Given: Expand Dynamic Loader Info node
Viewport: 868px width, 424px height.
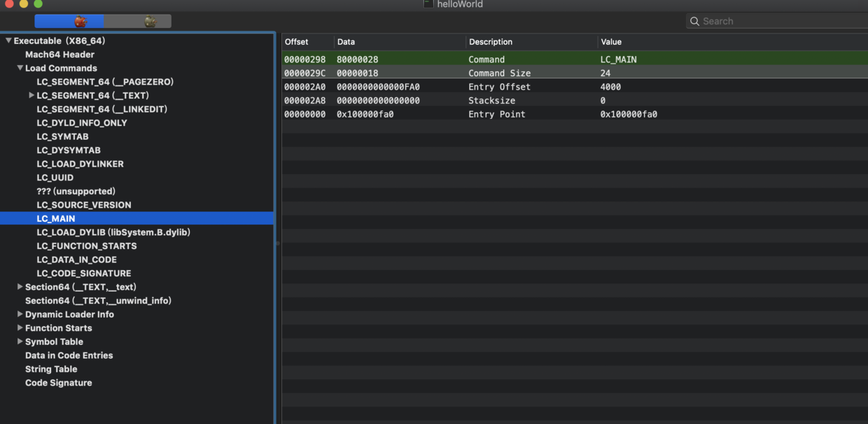Looking at the screenshot, I should [20, 314].
